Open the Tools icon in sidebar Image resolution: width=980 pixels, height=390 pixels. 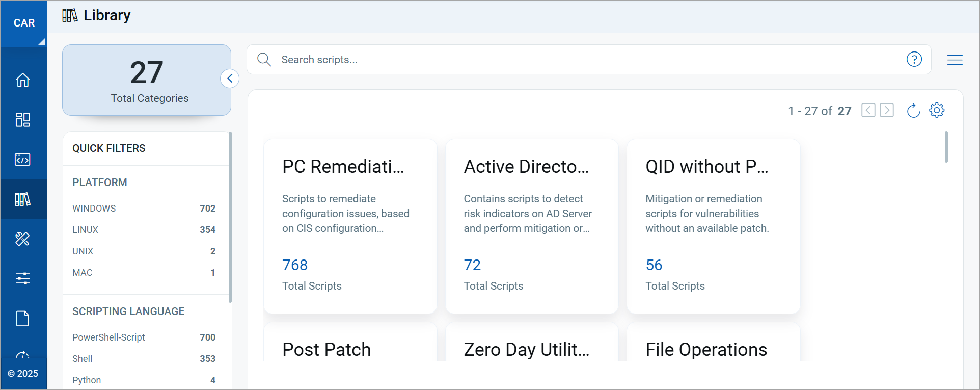pos(23,239)
